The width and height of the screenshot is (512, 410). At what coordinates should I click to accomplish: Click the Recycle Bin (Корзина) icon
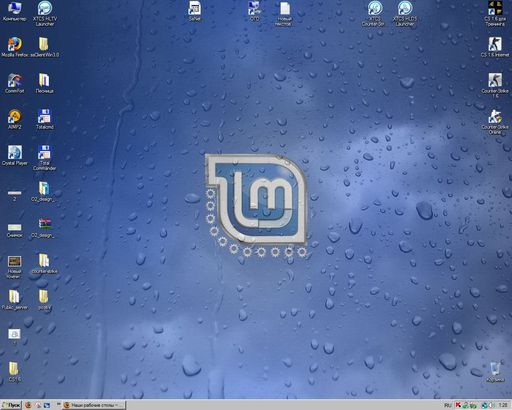pyautogui.click(x=495, y=372)
